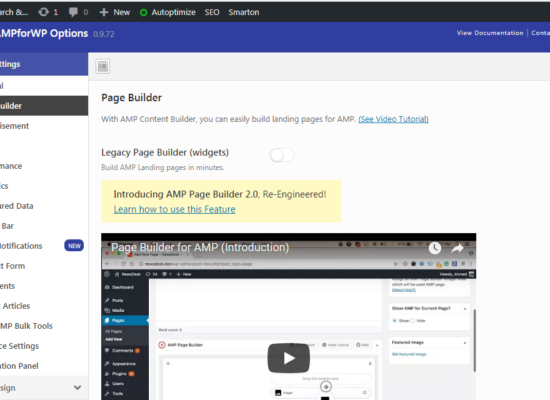
Task: Click the updates refresh icon in admin bar
Action: tap(43, 12)
